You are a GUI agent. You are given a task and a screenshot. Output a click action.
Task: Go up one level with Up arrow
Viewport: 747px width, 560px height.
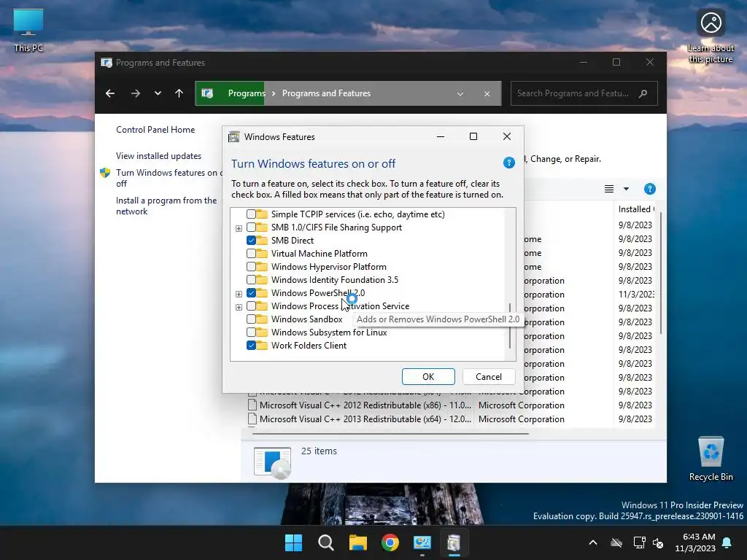179,93
